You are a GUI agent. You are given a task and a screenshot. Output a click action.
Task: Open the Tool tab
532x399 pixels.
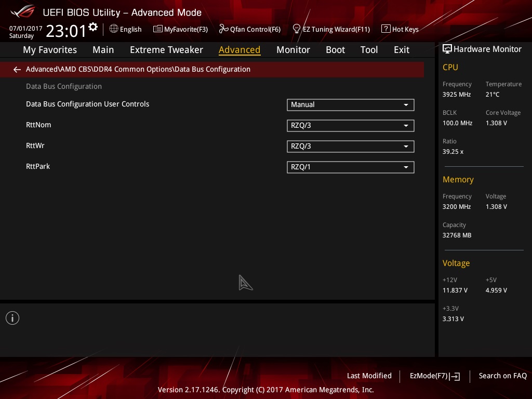369,50
